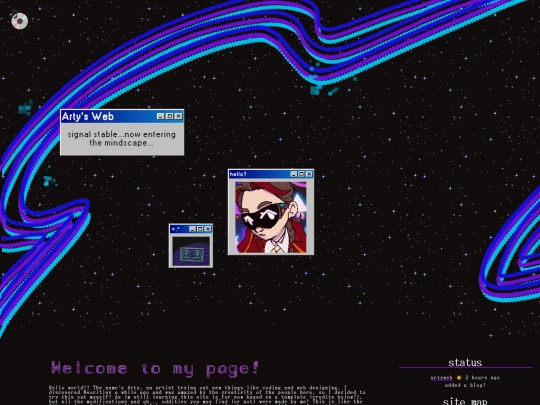Maximize the Arty's Web window
The image size is (540, 405).
[x=169, y=116]
